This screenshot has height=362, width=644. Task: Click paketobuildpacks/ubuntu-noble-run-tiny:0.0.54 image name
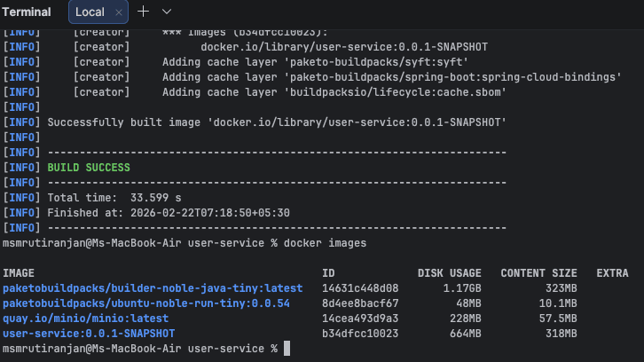click(x=146, y=303)
